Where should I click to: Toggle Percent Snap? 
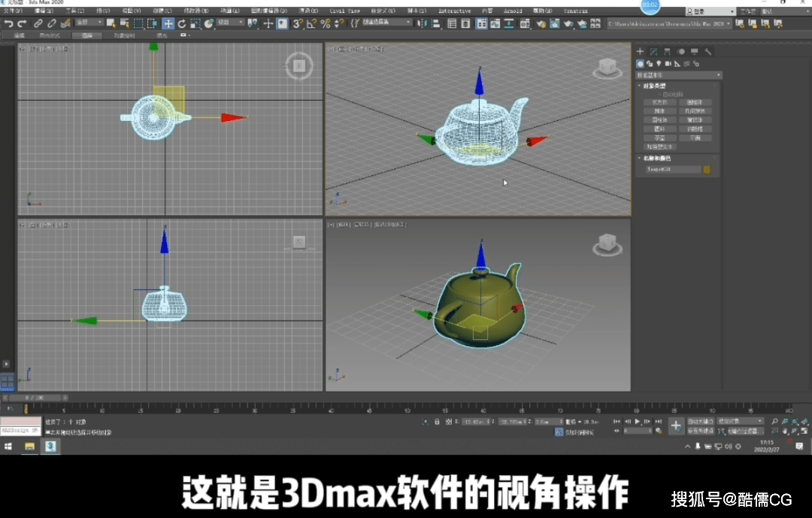pyautogui.click(x=326, y=23)
